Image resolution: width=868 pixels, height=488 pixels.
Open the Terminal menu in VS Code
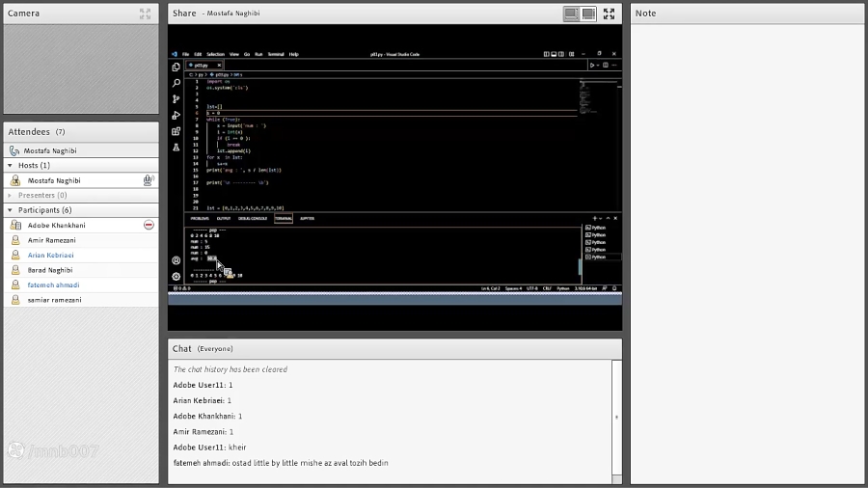pyautogui.click(x=276, y=54)
